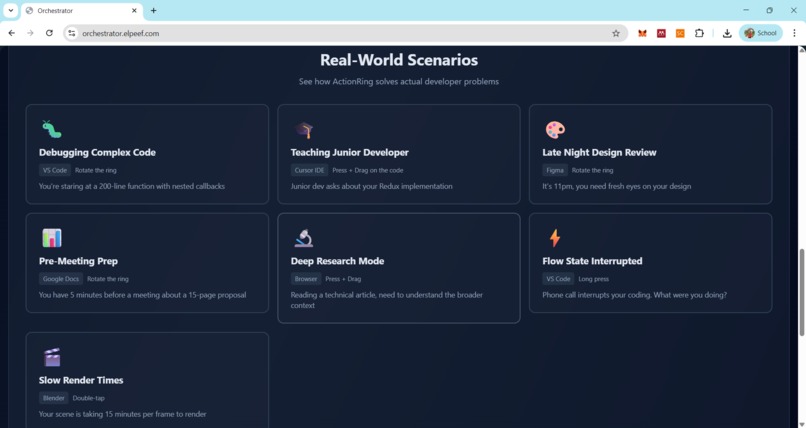Click the browser forward arrow
This screenshot has height=428, width=806.
coord(30,33)
